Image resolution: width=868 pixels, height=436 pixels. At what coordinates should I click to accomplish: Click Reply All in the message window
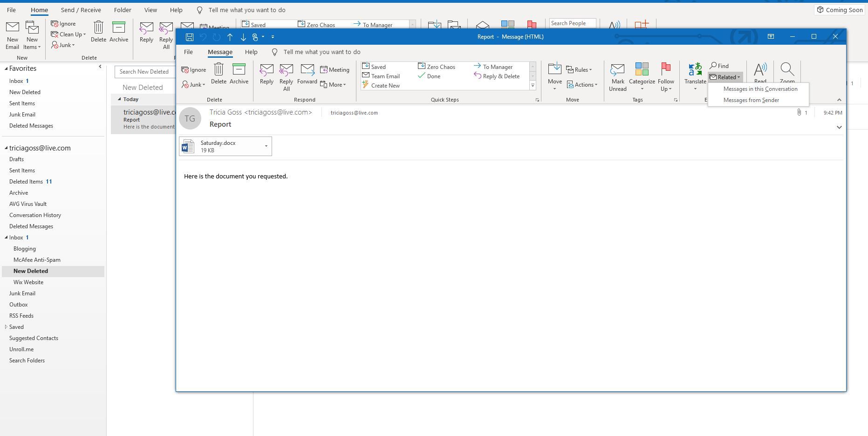286,77
